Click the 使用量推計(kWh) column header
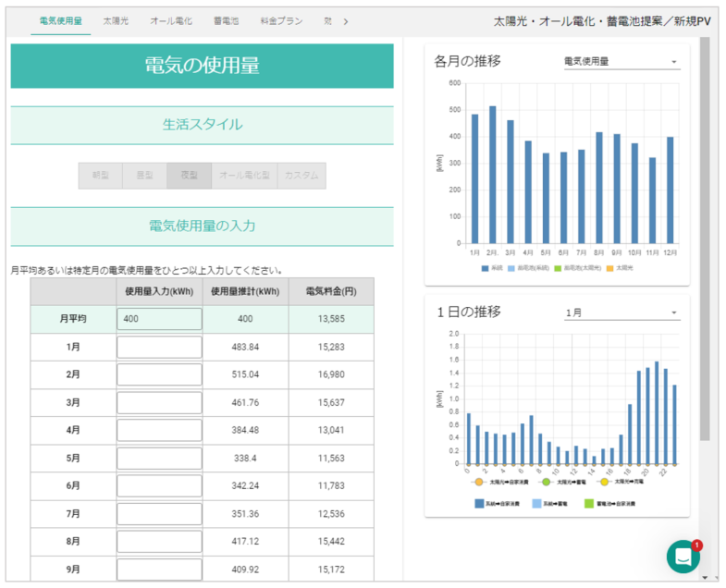 (245, 291)
